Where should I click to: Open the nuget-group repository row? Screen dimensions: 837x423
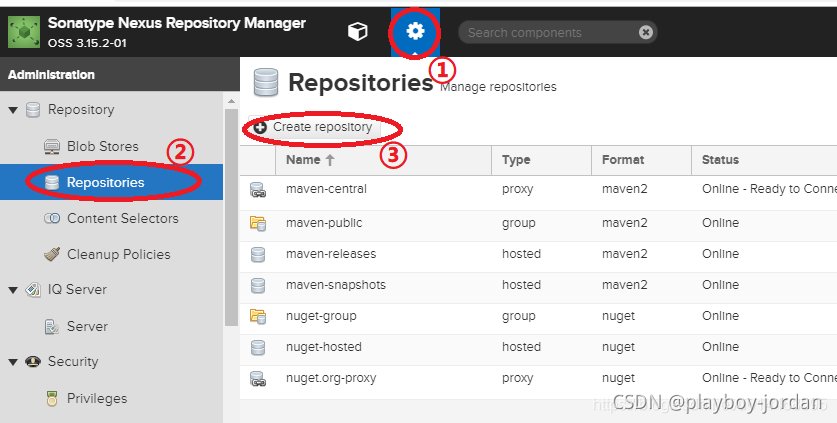coord(539,319)
